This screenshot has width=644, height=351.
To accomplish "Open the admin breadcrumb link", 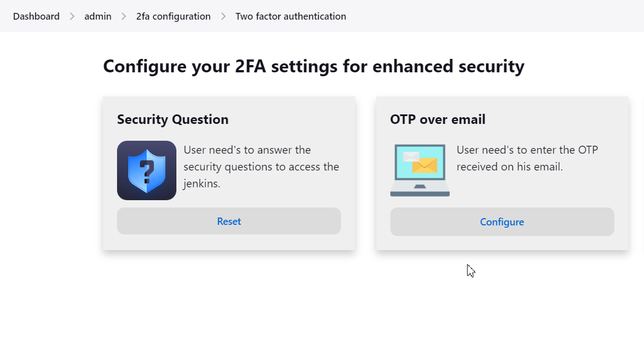I will click(98, 16).
